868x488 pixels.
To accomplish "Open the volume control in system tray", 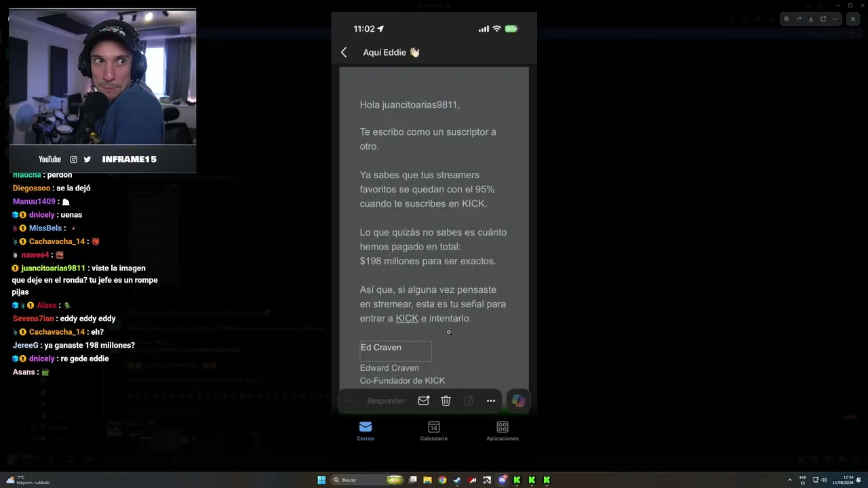I will (824, 480).
